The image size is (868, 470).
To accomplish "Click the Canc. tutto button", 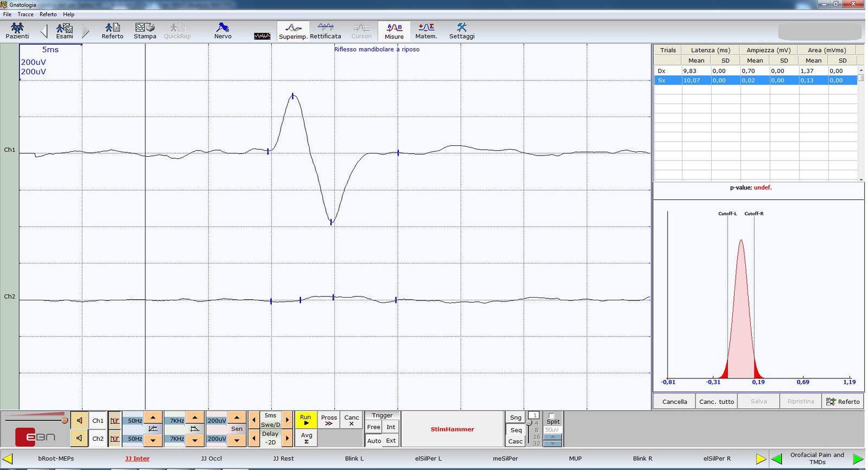I will pyautogui.click(x=716, y=402).
